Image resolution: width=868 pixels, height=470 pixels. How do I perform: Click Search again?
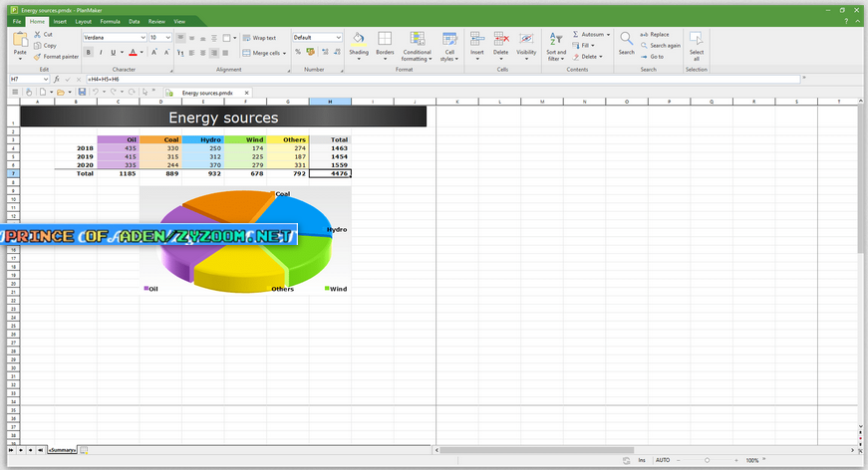[x=661, y=46]
